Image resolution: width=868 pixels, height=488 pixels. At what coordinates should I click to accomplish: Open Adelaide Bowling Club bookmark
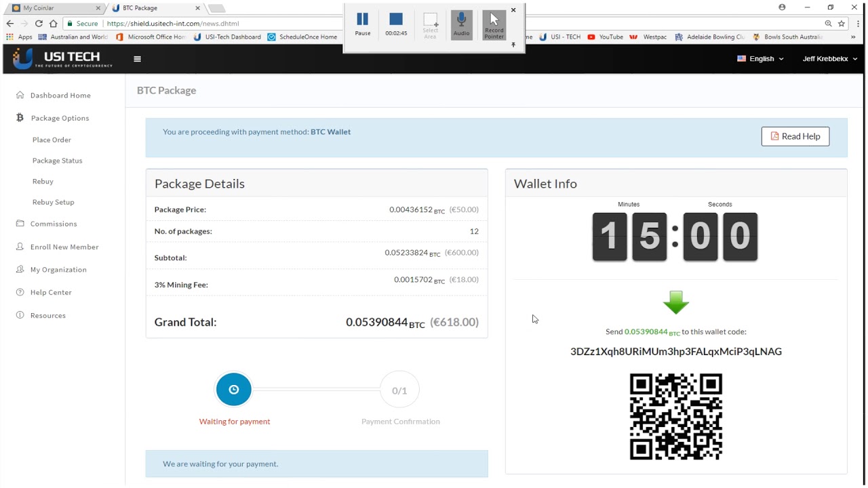[x=709, y=37]
